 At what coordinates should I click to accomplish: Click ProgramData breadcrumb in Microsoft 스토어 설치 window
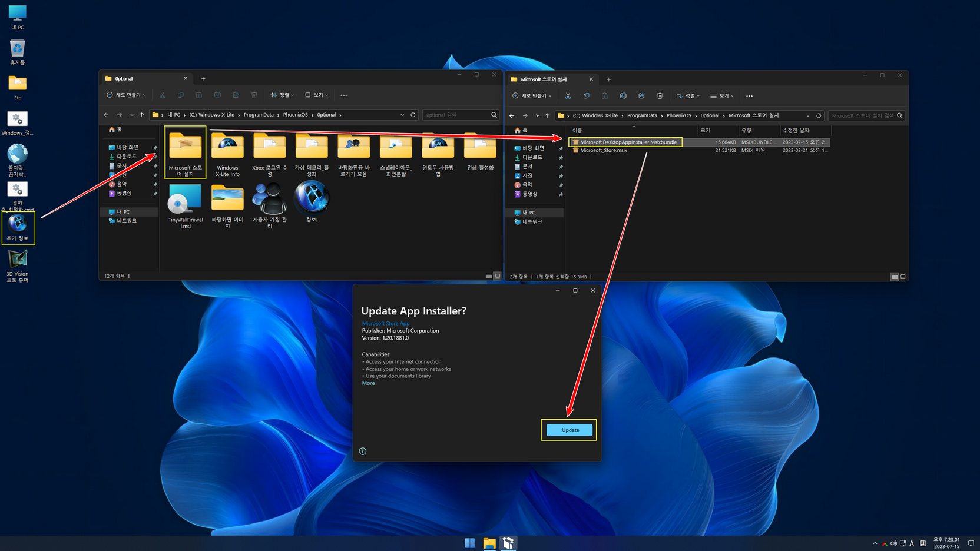click(642, 115)
